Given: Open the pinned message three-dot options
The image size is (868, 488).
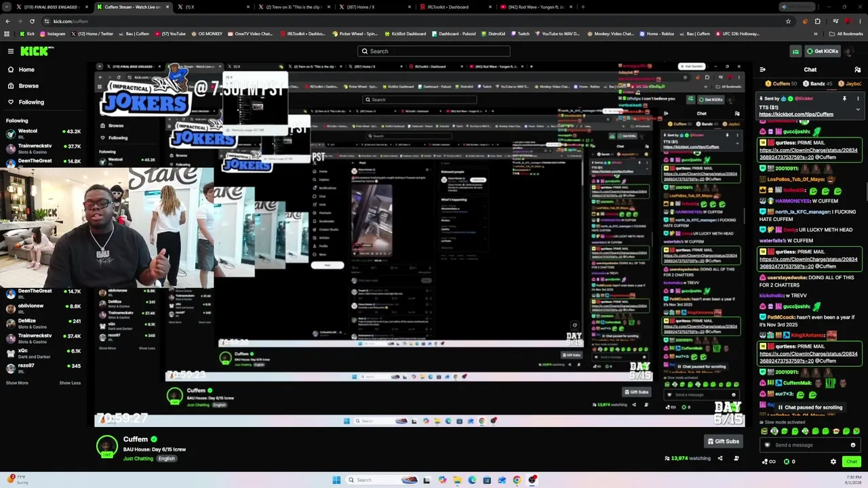Looking at the screenshot, I should pyautogui.click(x=858, y=98).
